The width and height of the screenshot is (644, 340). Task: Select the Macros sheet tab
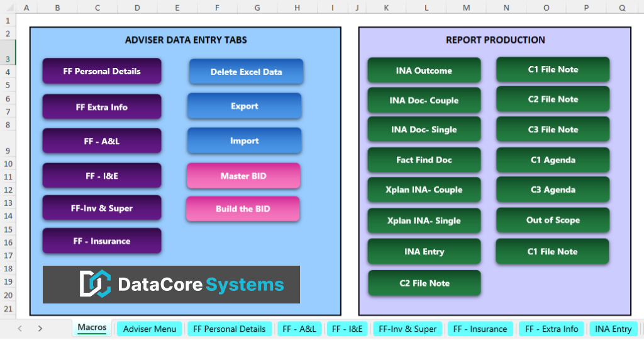tap(92, 327)
